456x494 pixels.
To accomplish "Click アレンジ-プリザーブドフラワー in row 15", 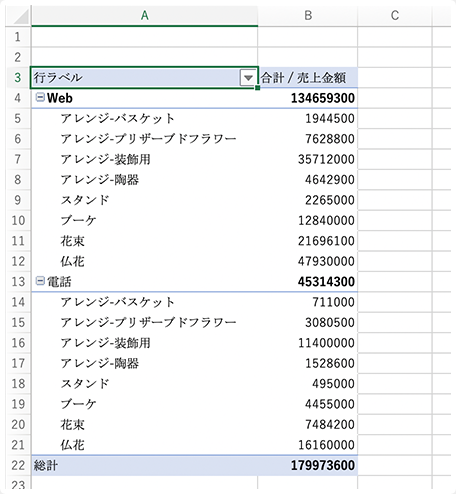I will (x=148, y=322).
